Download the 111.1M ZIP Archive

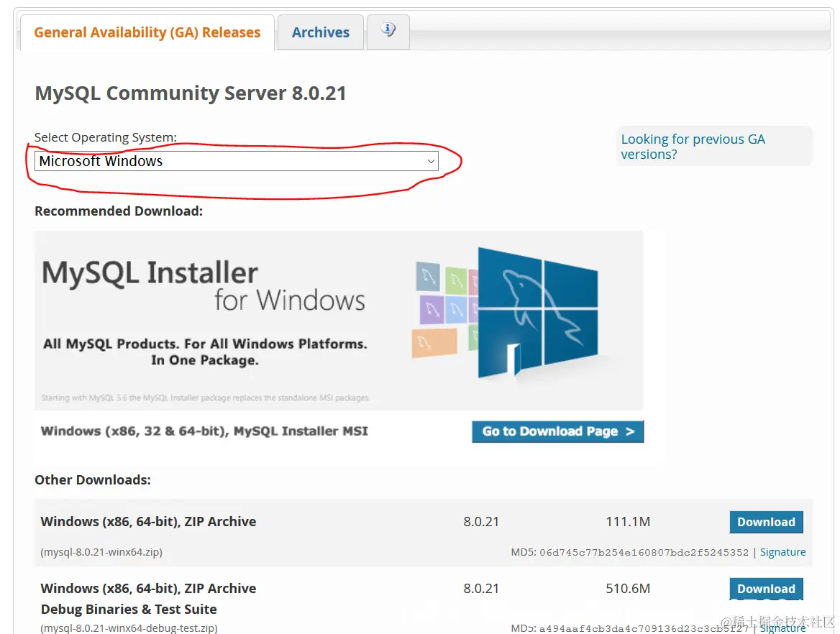point(766,522)
